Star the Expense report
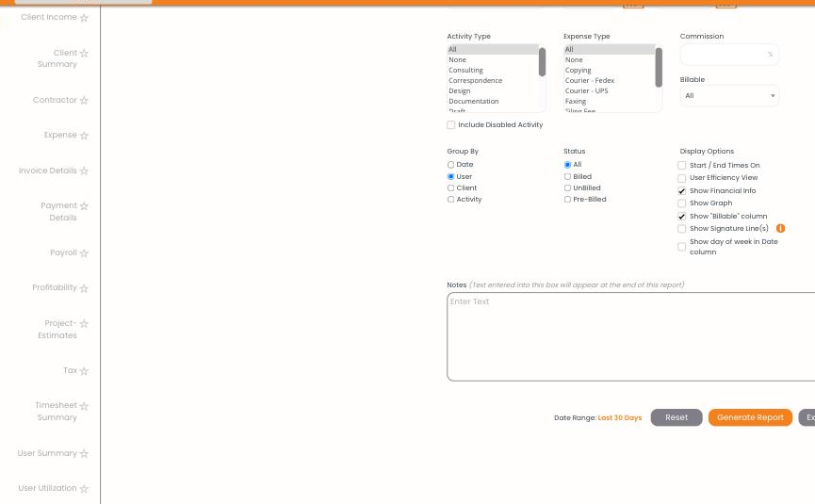This screenshot has height=504, width=815. click(x=84, y=136)
